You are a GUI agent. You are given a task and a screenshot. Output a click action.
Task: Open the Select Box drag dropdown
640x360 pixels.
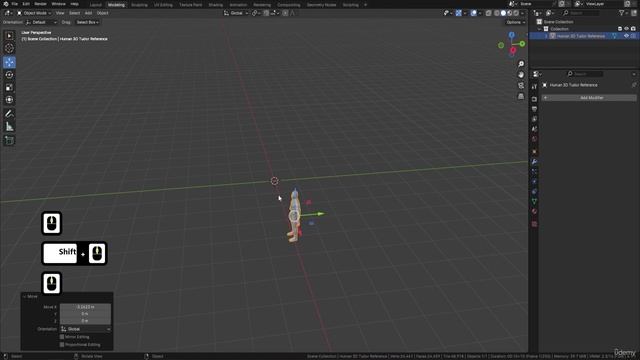[87, 22]
